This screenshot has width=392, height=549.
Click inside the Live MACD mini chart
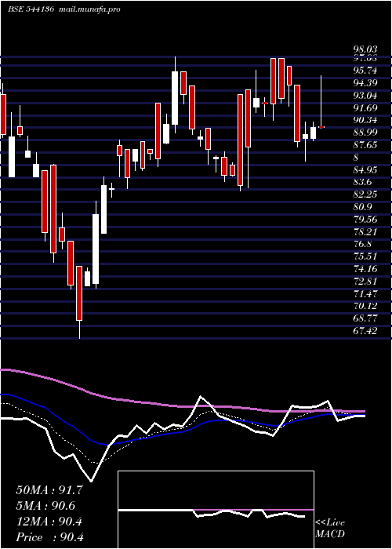(216, 510)
